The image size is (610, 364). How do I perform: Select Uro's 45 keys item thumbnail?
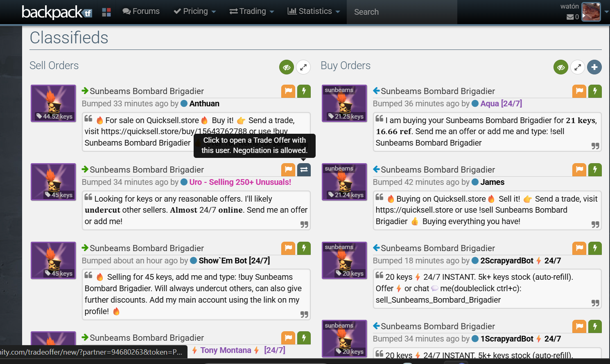tap(53, 182)
